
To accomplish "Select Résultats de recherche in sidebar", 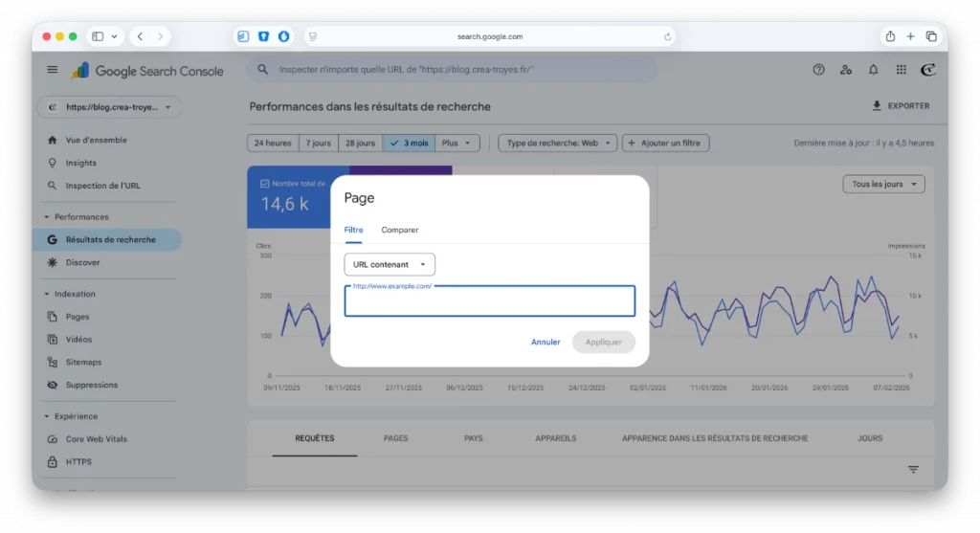I will (x=107, y=240).
